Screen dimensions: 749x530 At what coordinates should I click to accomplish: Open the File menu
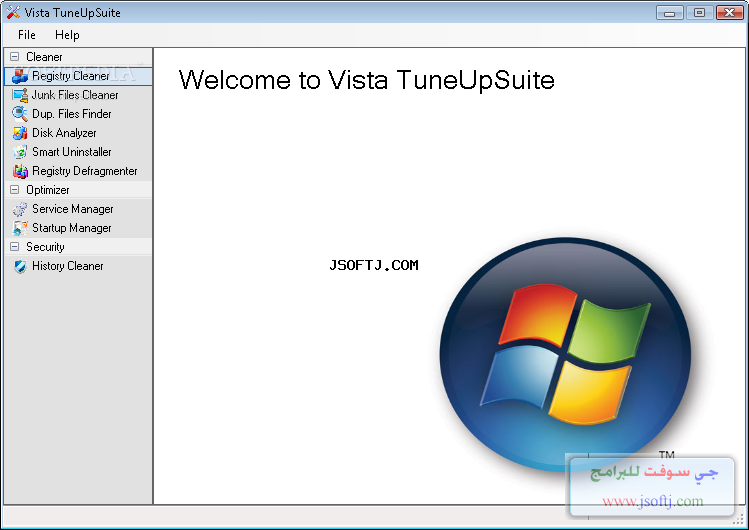click(27, 35)
